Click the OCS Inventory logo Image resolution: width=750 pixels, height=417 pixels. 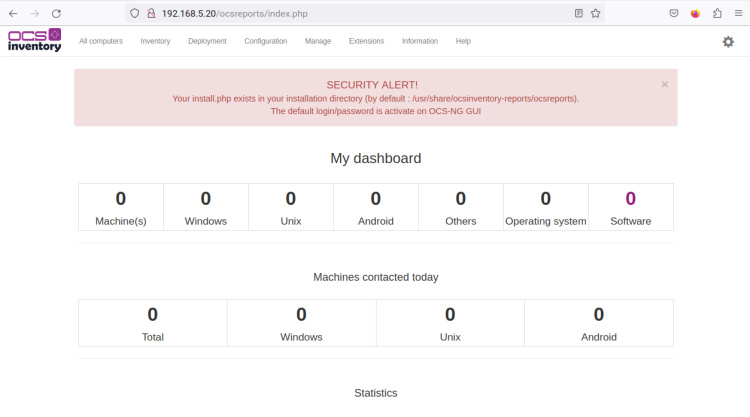[x=35, y=41]
